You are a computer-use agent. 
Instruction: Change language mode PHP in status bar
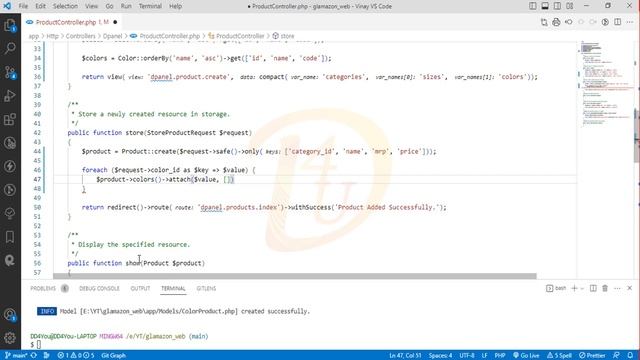coord(500,355)
